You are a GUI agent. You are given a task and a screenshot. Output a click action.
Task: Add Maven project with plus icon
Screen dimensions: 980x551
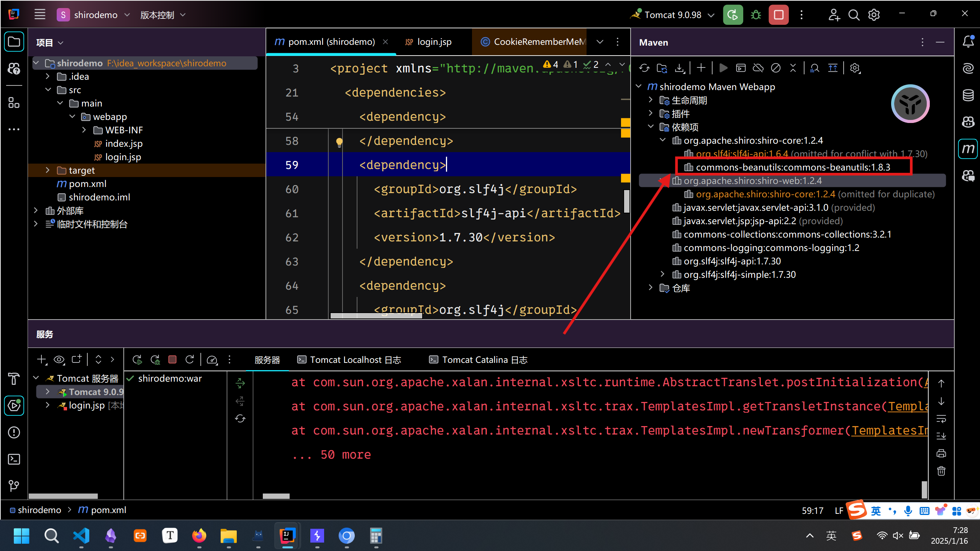pos(701,68)
